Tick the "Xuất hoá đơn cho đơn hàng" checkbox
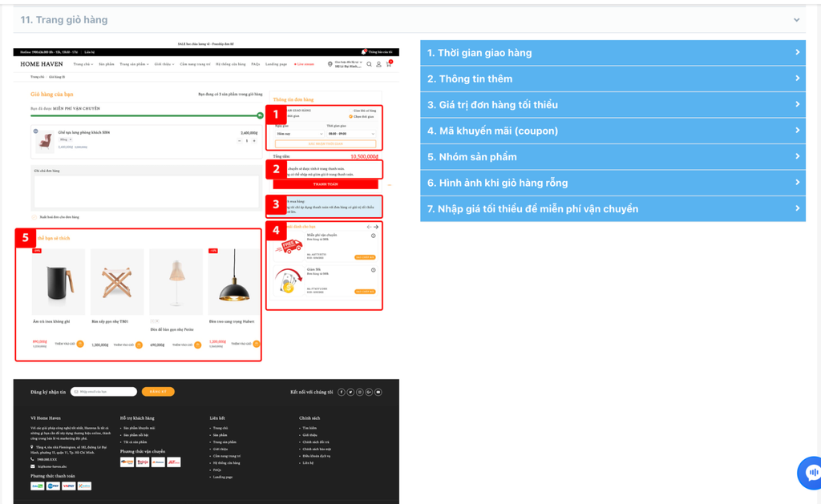The width and height of the screenshot is (821, 504). click(x=34, y=217)
